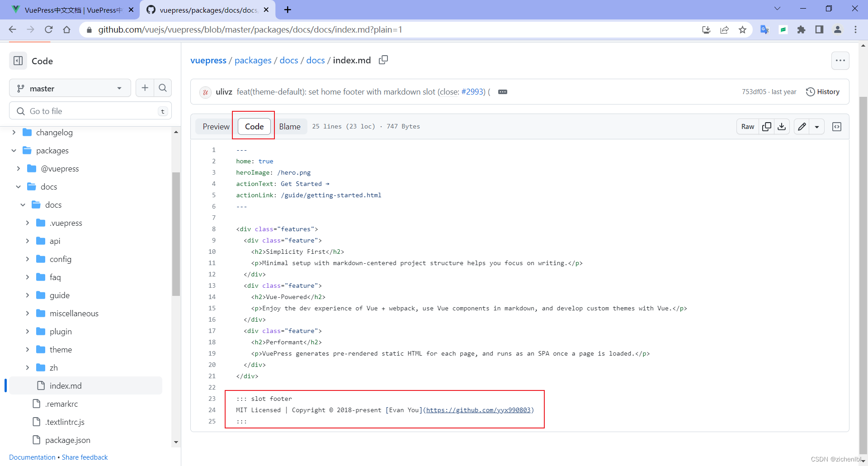Open a new browser tab
The image size is (868, 466).
pos(288,10)
